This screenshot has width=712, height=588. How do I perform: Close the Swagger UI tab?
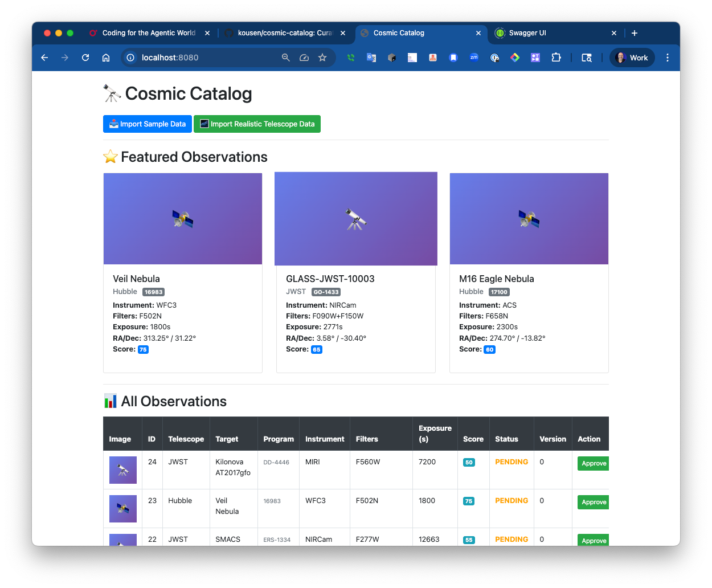point(614,33)
